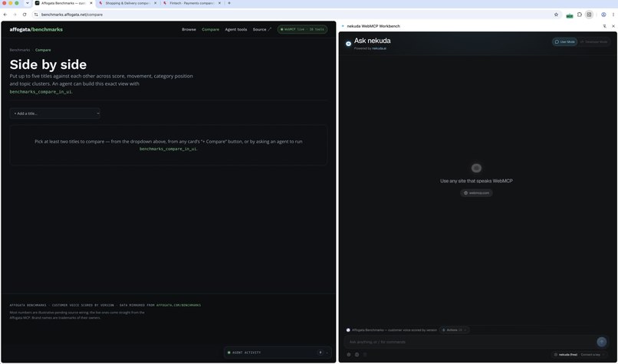Image resolution: width=618 pixels, height=364 pixels.
Task: Pin the nekuda WebMCP Workbench side panel
Action: pyautogui.click(x=605, y=26)
